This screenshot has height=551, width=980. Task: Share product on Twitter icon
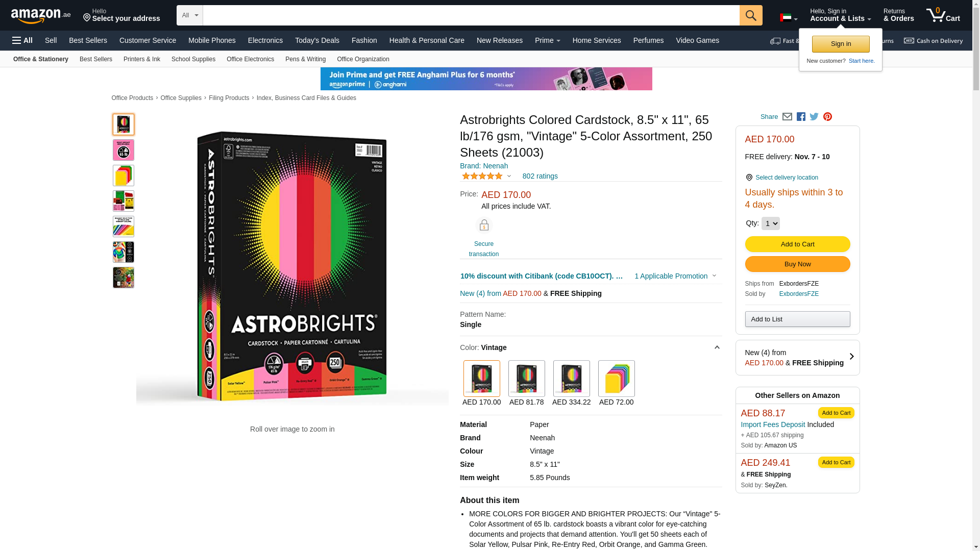point(814,117)
